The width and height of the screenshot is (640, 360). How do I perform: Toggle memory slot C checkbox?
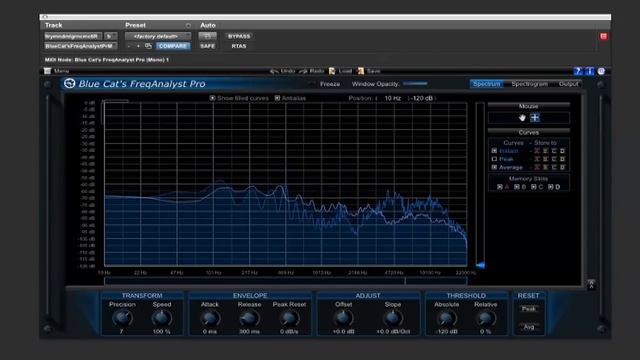click(x=533, y=187)
